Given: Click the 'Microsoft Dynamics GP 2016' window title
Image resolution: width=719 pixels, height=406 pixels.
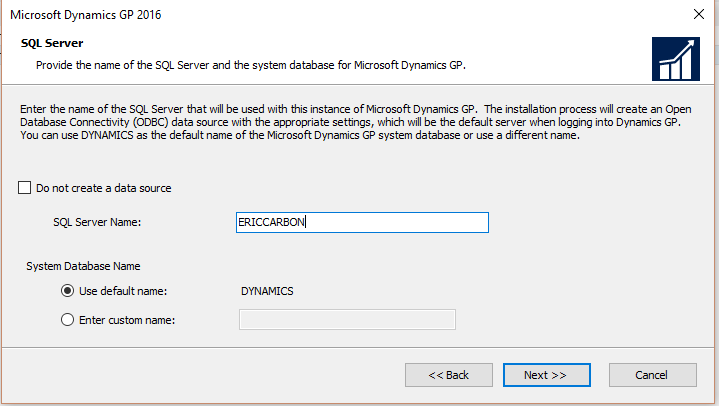Looking at the screenshot, I should (x=86, y=15).
